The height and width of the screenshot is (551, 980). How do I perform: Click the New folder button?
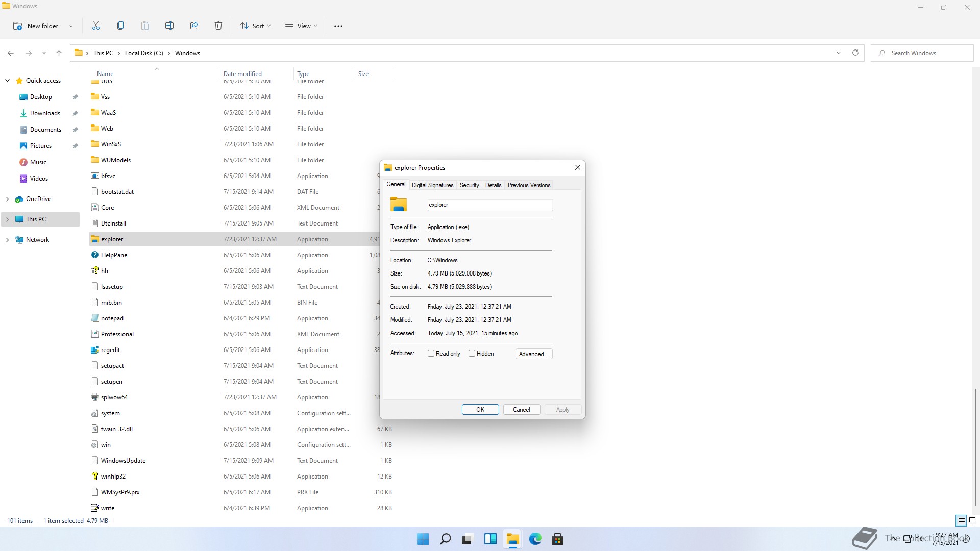pyautogui.click(x=36, y=26)
